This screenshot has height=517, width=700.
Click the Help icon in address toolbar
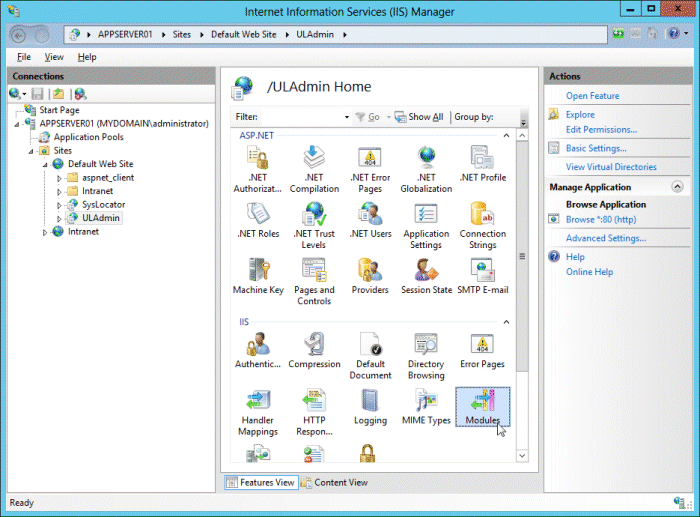pos(674,33)
